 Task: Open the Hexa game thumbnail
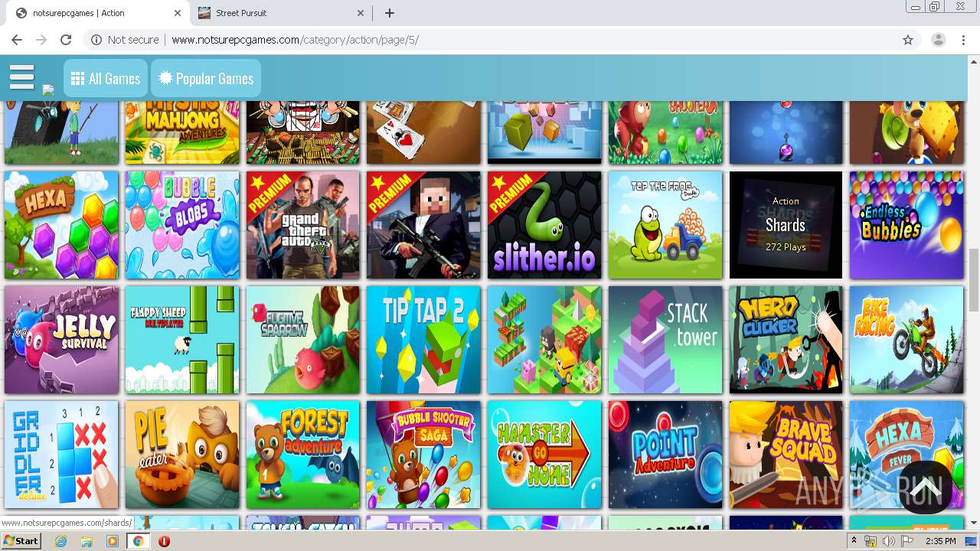[61, 225]
